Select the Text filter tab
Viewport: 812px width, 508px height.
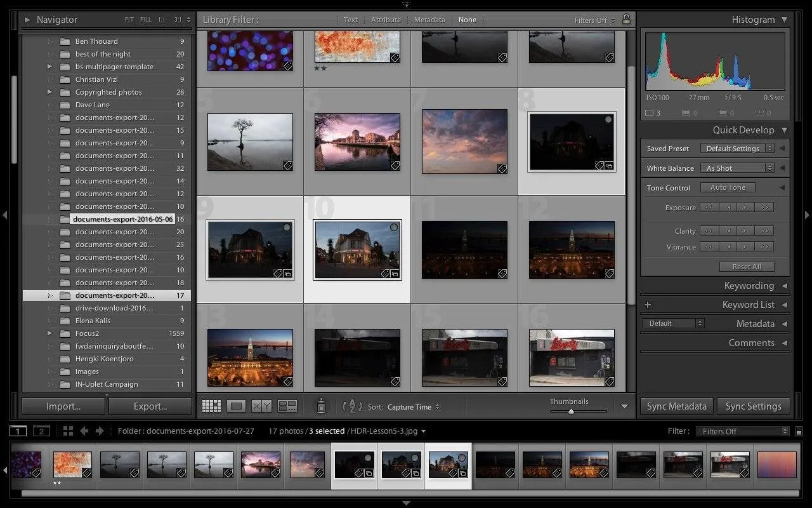tap(350, 20)
